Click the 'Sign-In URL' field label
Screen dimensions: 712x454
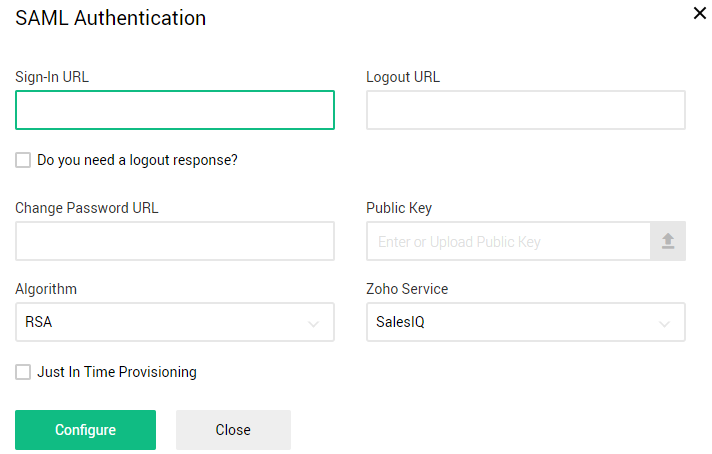52,77
